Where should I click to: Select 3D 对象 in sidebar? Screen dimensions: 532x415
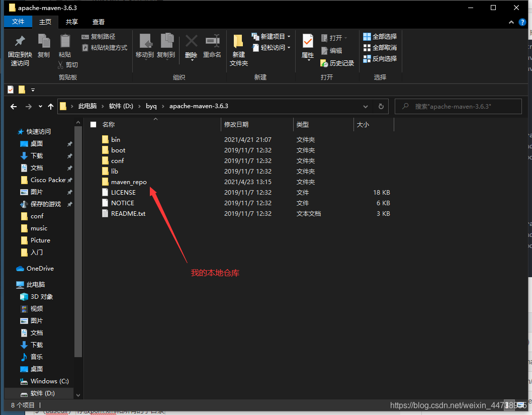37,297
